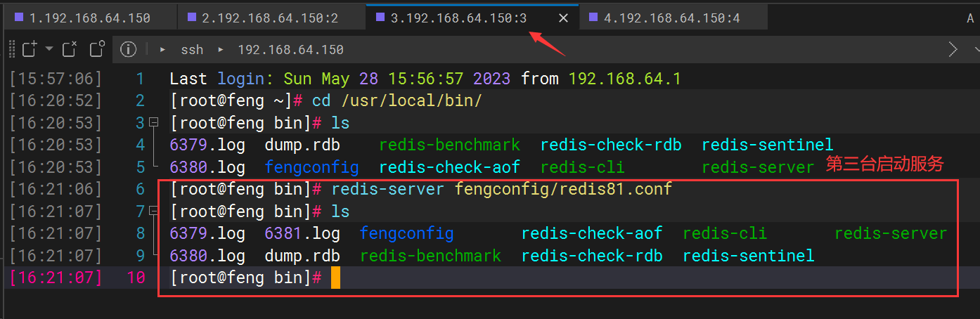This screenshot has height=319, width=980.
Task: Close the session using the window-x toolbar icon
Action: point(69,49)
